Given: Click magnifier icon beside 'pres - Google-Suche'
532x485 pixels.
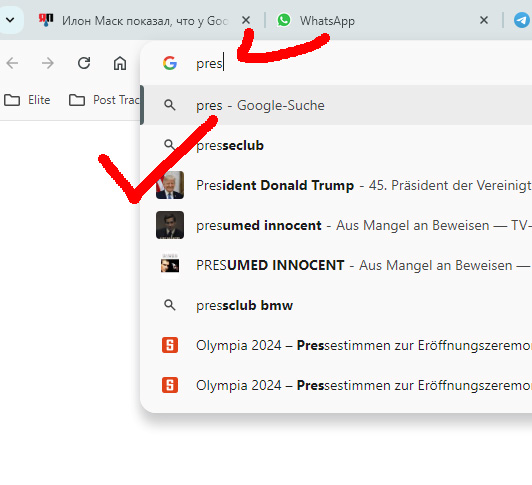Looking at the screenshot, I should click(x=170, y=105).
